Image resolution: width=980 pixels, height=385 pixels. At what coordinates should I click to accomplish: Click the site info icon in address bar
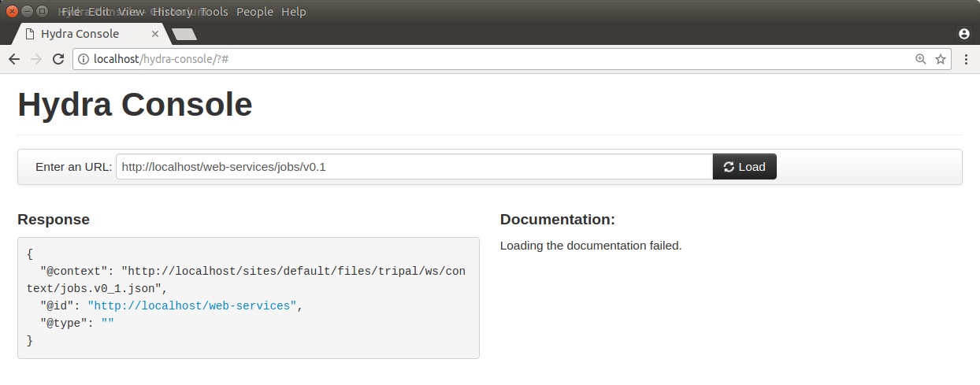coord(84,59)
